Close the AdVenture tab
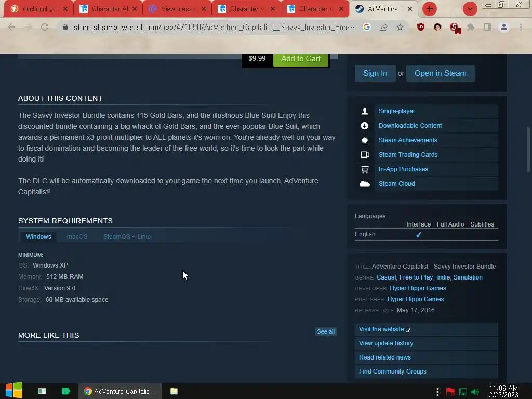The image size is (532, 399). point(410,9)
